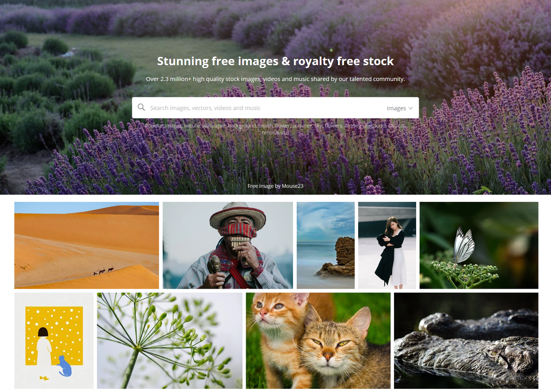This screenshot has width=551, height=392.
Task: Follow the 'beach' popular tag link
Action: (x=265, y=125)
